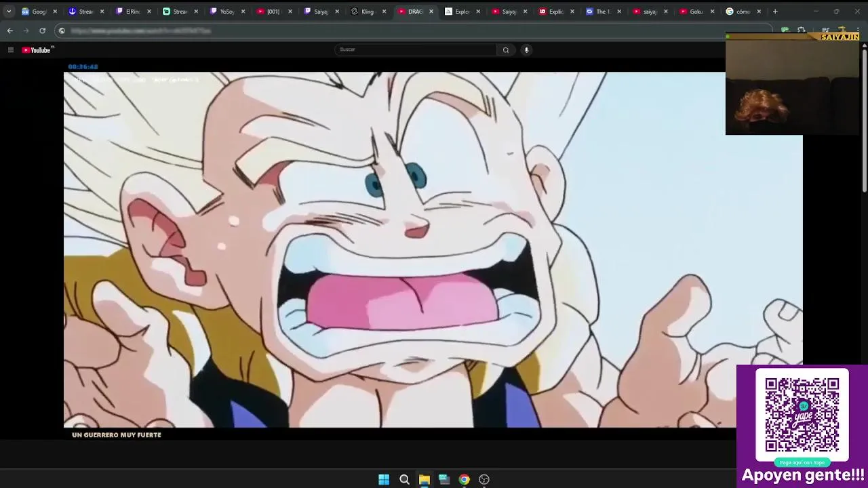Click the Yape QR code image
868x488 pixels.
802,415
